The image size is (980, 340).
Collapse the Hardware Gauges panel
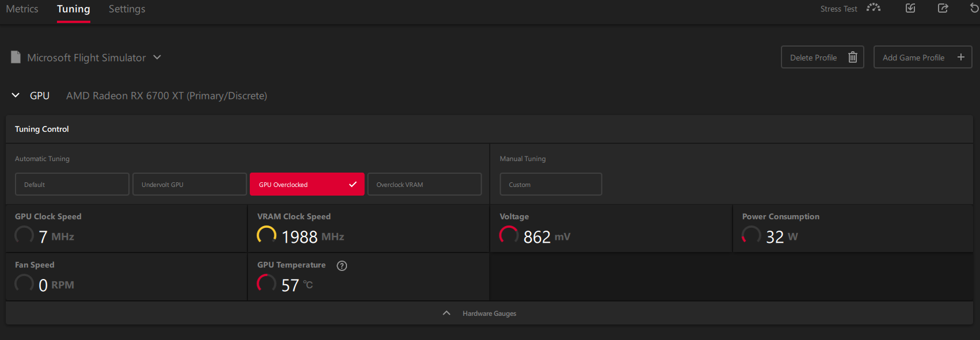pyautogui.click(x=447, y=314)
